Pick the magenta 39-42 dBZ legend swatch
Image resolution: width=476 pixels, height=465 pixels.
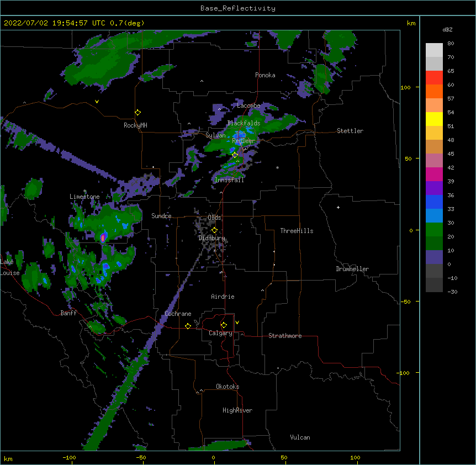pyautogui.click(x=434, y=174)
